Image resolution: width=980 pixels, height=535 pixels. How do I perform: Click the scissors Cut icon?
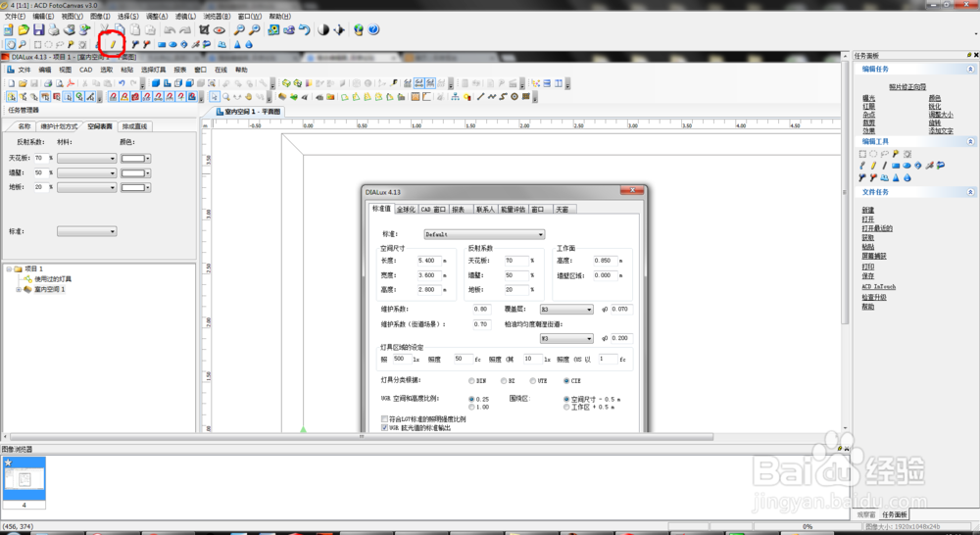coord(104,30)
